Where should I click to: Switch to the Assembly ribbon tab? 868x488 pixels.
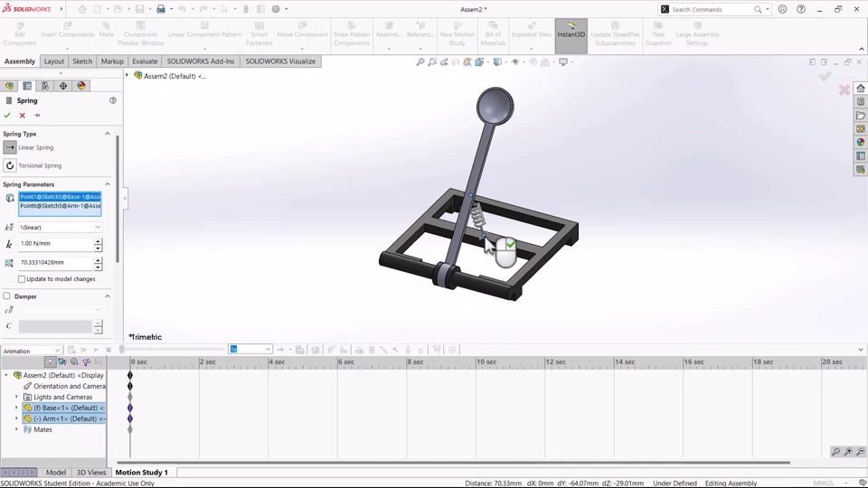[20, 61]
